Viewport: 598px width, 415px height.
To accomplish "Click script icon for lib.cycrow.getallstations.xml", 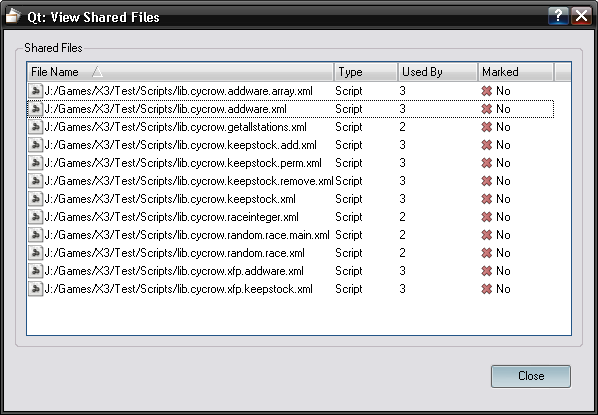I will 36,127.
